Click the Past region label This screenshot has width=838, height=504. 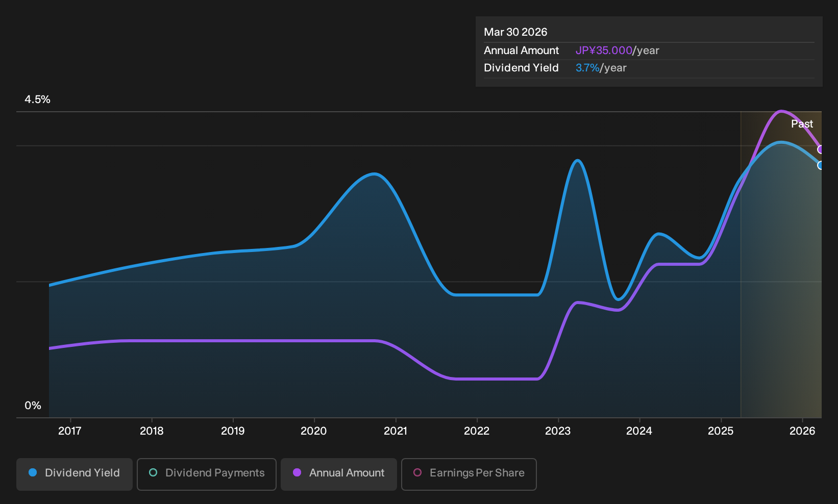pyautogui.click(x=802, y=124)
